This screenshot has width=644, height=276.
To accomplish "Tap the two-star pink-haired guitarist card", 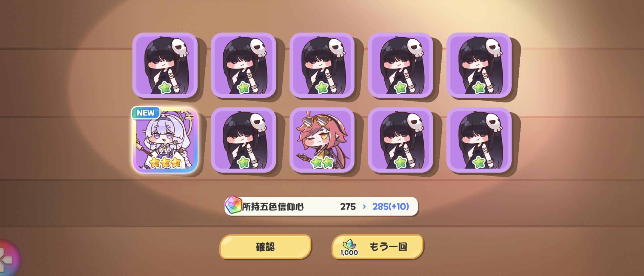I will pyautogui.click(x=322, y=140).
